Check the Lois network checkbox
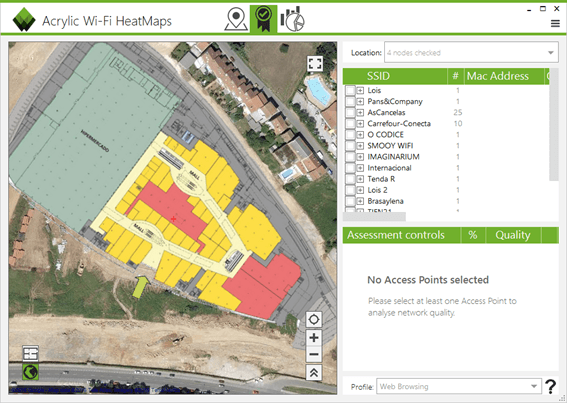Image resolution: width=567 pixels, height=403 pixels. 350,90
